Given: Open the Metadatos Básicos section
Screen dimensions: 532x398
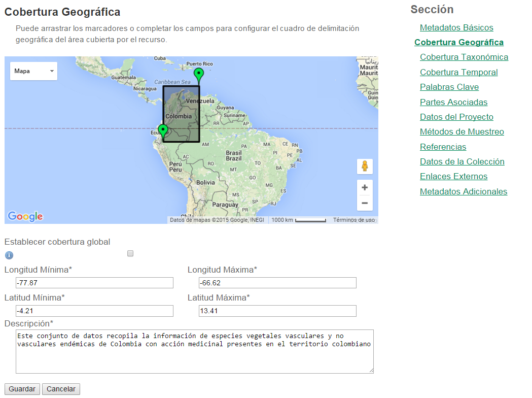Looking at the screenshot, I should tap(456, 27).
